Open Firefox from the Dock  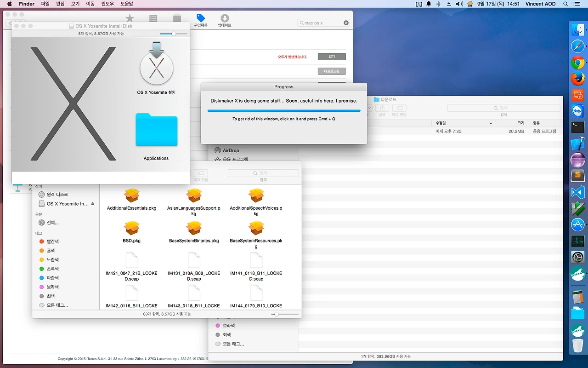pyautogui.click(x=577, y=79)
